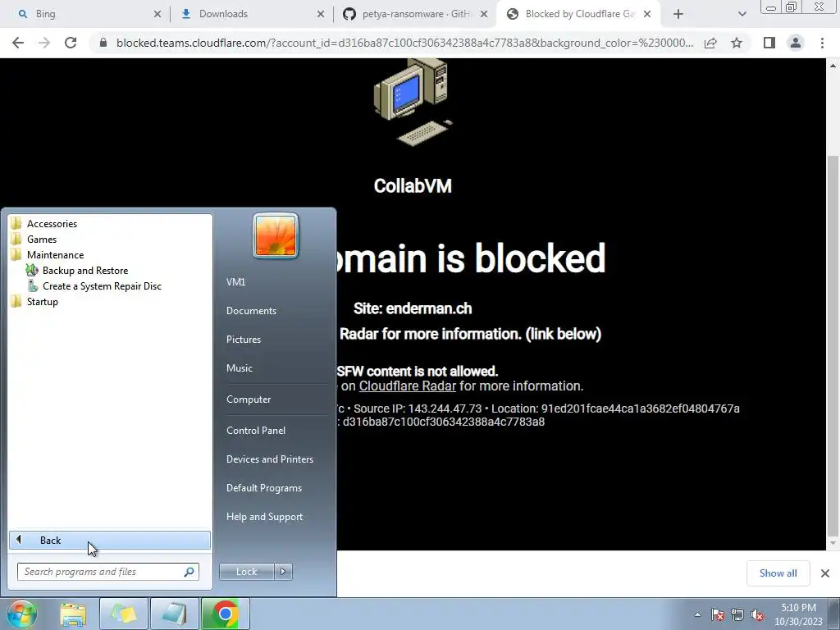Launch Backup and Restore
Viewport: 840px width, 630px height.
click(84, 271)
